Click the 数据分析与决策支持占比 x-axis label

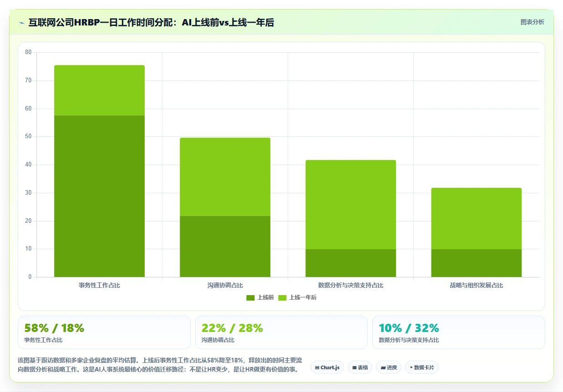pyautogui.click(x=350, y=286)
